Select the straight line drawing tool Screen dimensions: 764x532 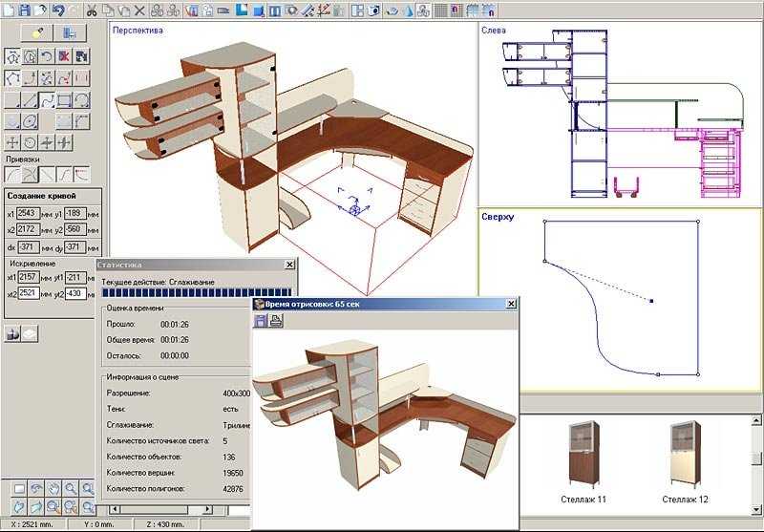[x=30, y=101]
